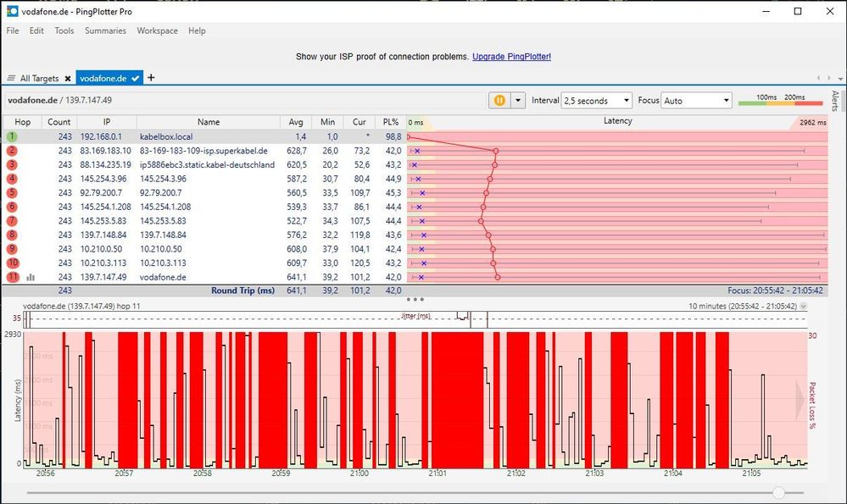Open the Alerts side panel
847x504 pixels.
coord(835,102)
